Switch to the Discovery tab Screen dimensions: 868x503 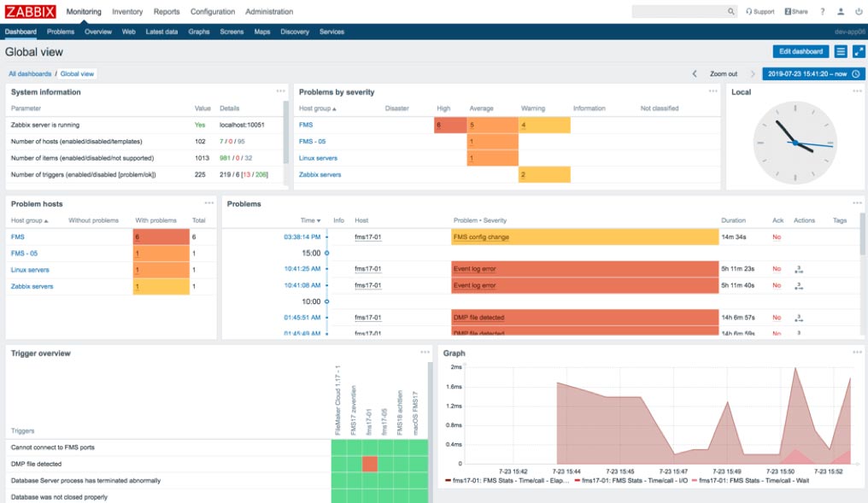[295, 32]
